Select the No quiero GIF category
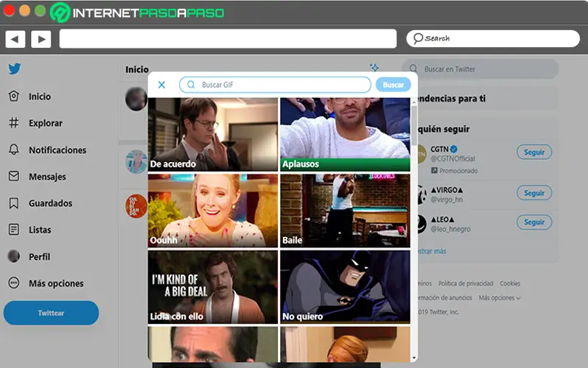This screenshot has height=368, width=588. click(x=345, y=287)
